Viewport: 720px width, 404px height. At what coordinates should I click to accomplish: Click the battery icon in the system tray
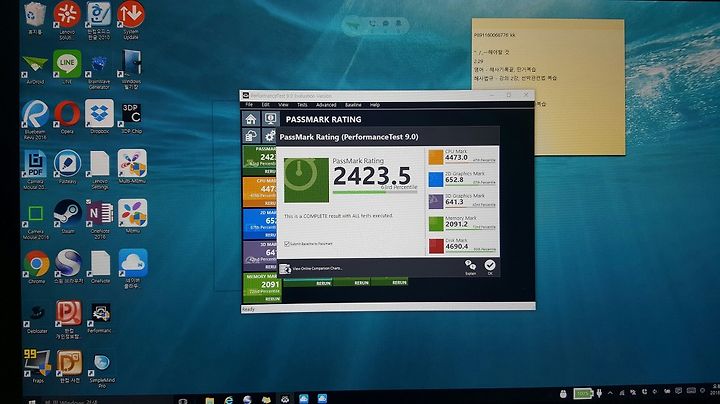click(x=582, y=393)
